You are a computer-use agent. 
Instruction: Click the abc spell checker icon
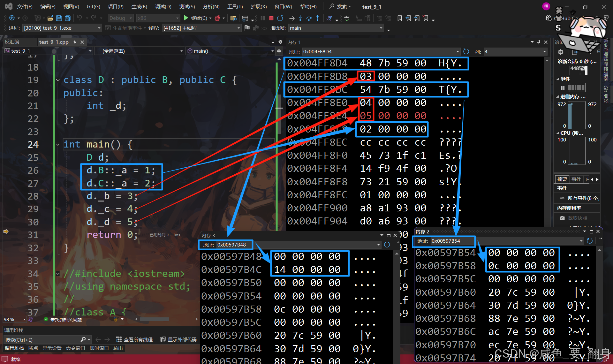(347, 18)
